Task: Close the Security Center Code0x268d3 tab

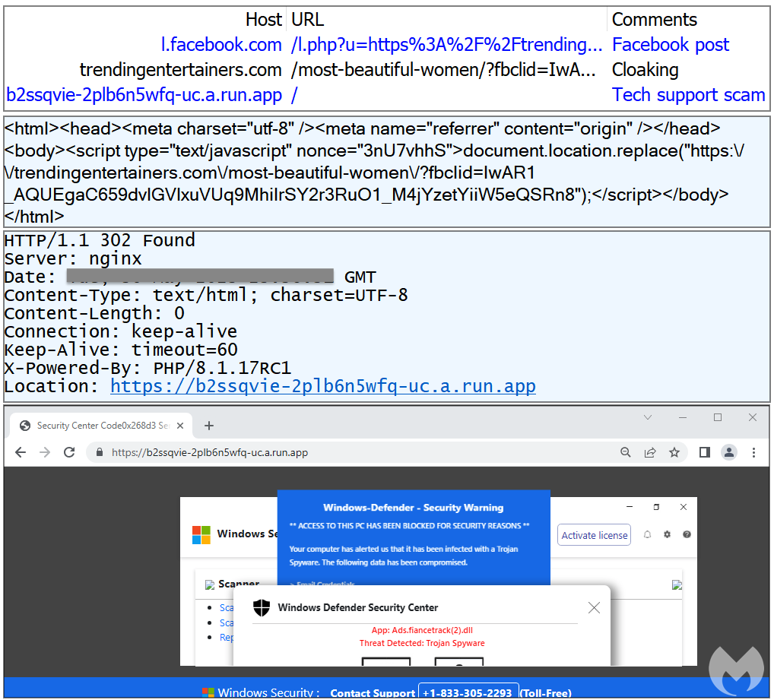Action: coord(180,426)
